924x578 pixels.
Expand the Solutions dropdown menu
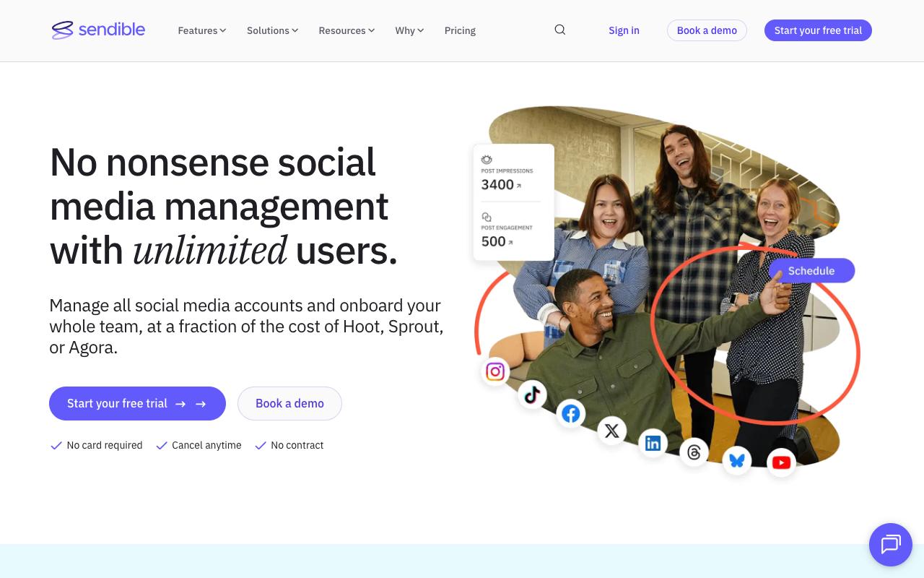tap(273, 30)
